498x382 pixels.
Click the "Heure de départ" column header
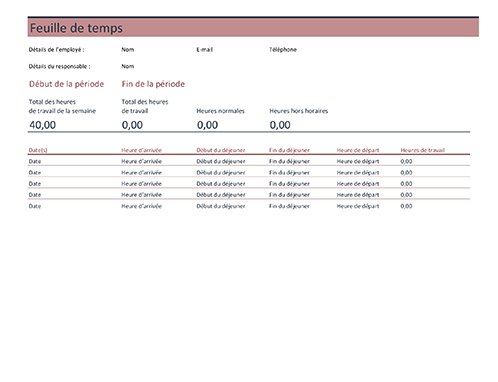pyautogui.click(x=358, y=150)
